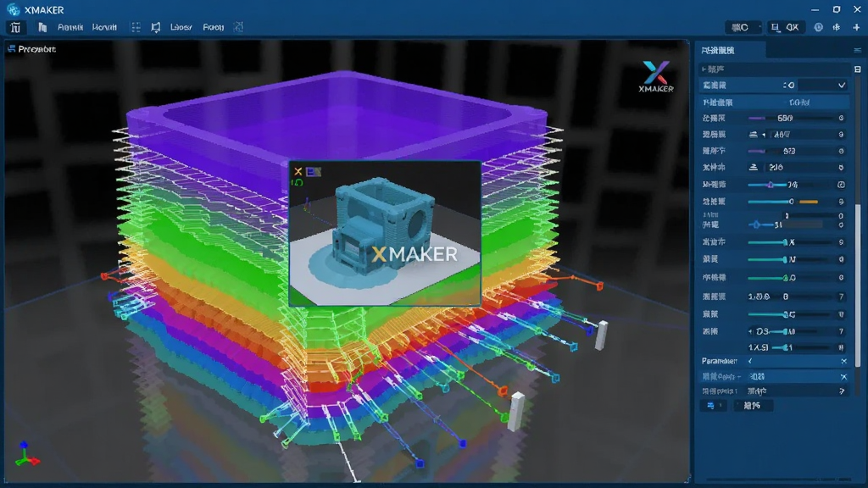The height and width of the screenshot is (488, 868).
Task: Click the faded icon after the Focus menu
Action: tap(238, 27)
